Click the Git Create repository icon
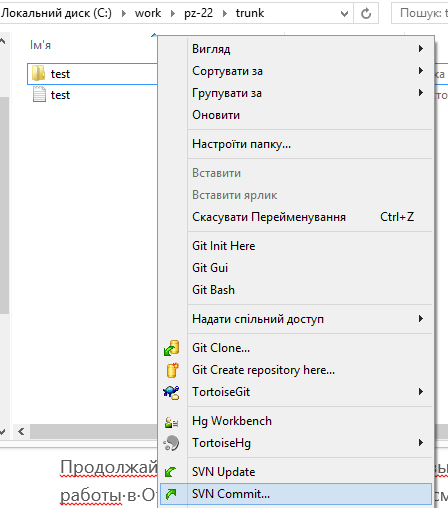This screenshot has width=448, height=508. click(172, 370)
